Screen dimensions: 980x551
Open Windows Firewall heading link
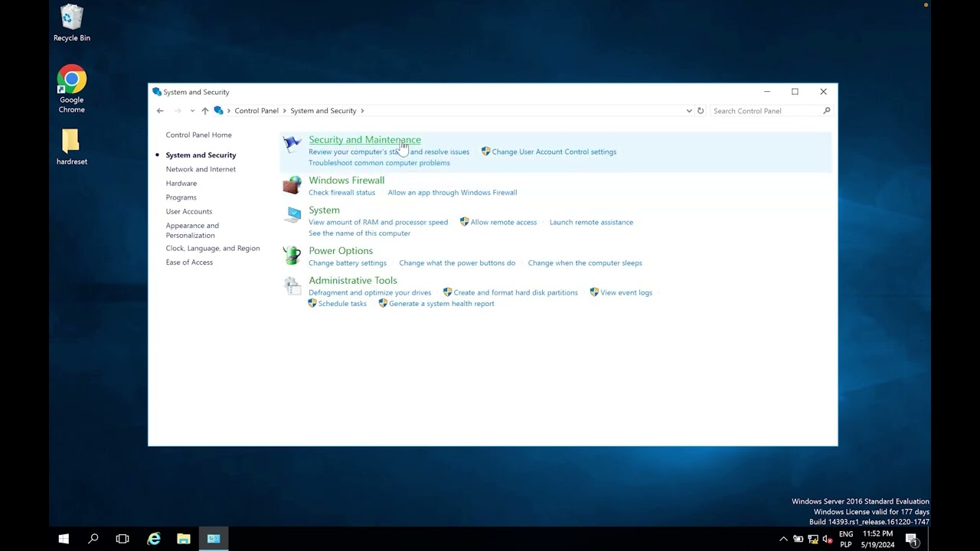pyautogui.click(x=346, y=180)
